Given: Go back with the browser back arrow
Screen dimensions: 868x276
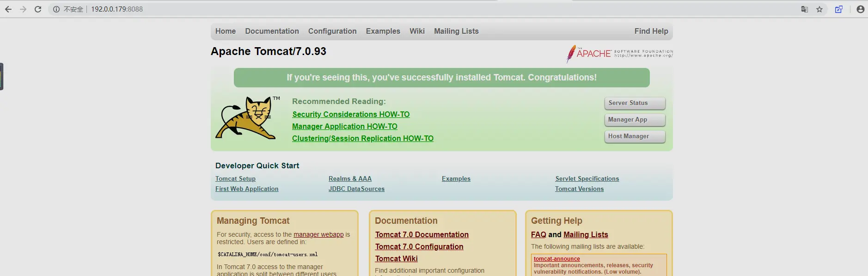Looking at the screenshot, I should point(8,9).
